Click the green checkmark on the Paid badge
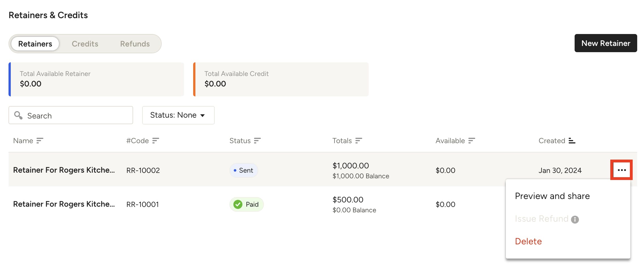The image size is (644, 271). point(238,204)
